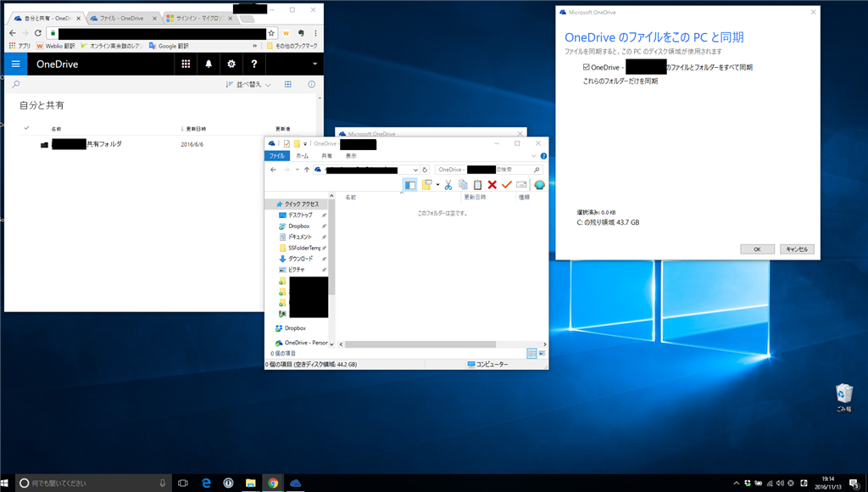Go back in Chrome browser

click(x=13, y=33)
